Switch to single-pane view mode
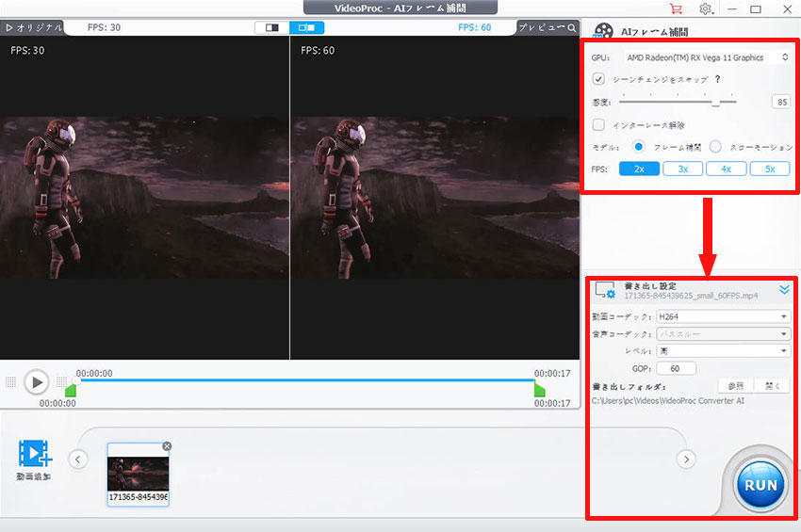The image size is (801, 532). 271,27
